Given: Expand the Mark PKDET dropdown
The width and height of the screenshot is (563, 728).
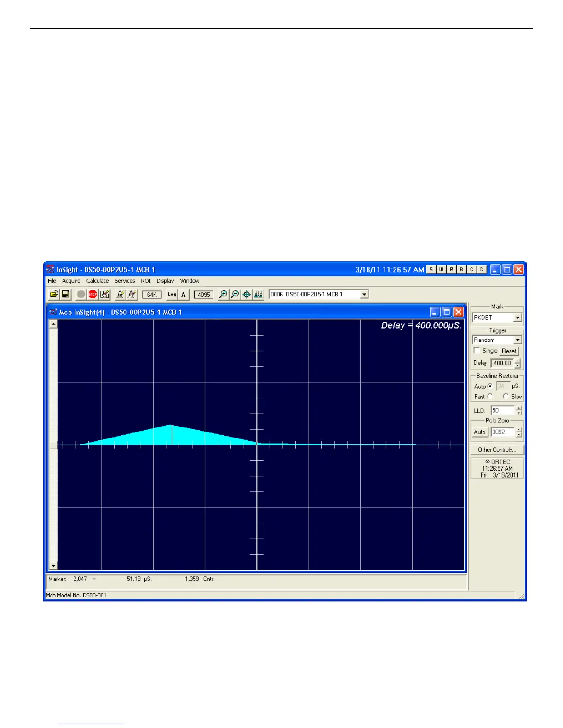Looking at the screenshot, I should tap(517, 318).
